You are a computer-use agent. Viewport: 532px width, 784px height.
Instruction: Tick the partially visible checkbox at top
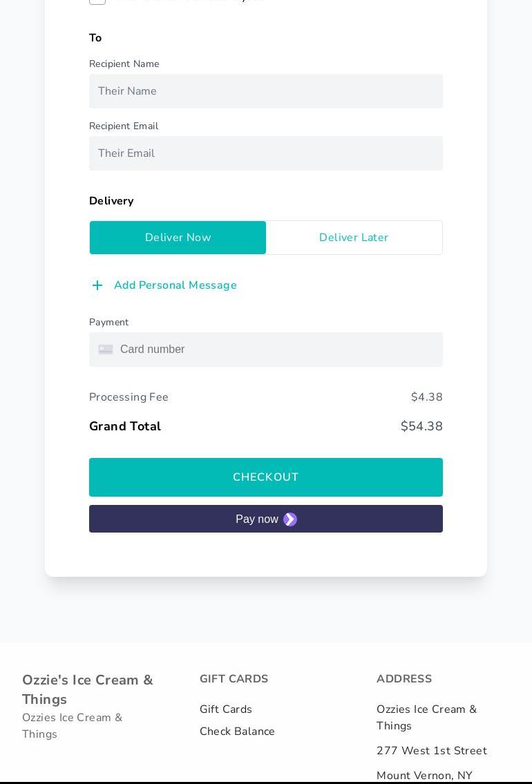[97, 1]
